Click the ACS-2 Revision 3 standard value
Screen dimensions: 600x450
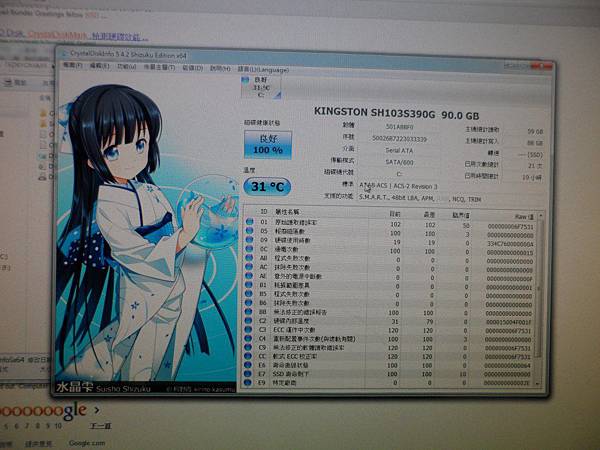398,186
